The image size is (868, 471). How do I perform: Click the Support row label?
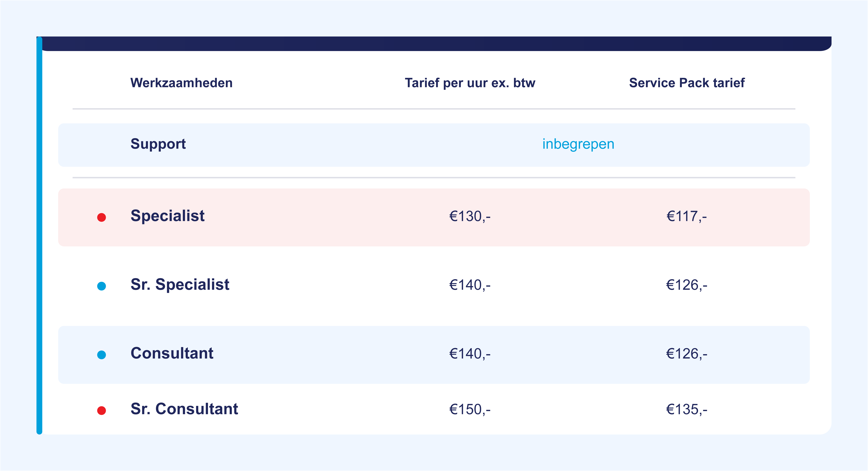click(158, 144)
